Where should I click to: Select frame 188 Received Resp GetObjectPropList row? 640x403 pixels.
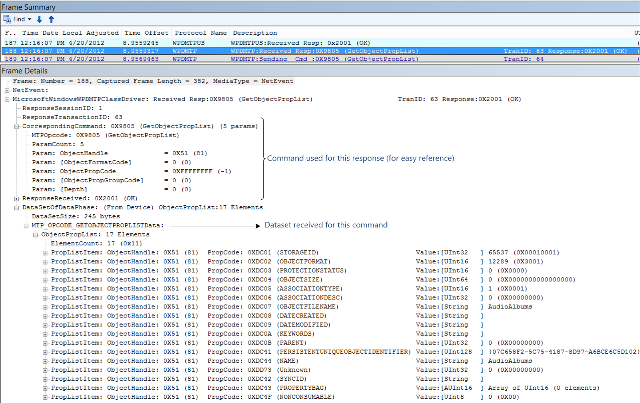coord(320,51)
